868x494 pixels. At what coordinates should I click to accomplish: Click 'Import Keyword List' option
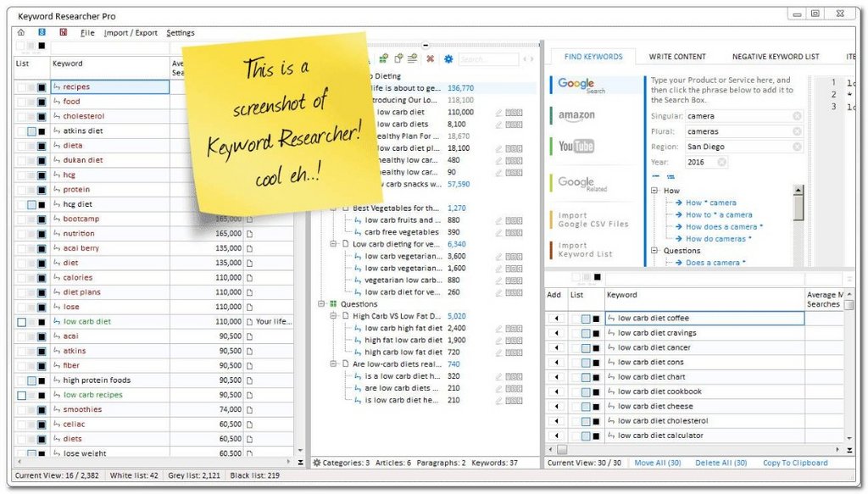click(585, 249)
